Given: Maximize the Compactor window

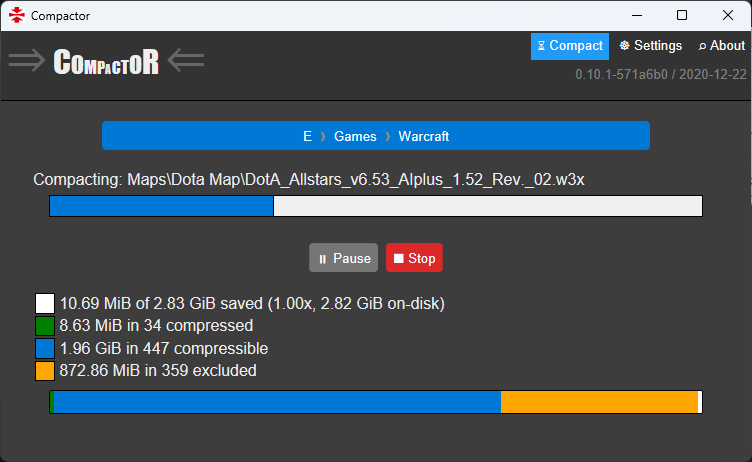Looking at the screenshot, I should (x=682, y=15).
